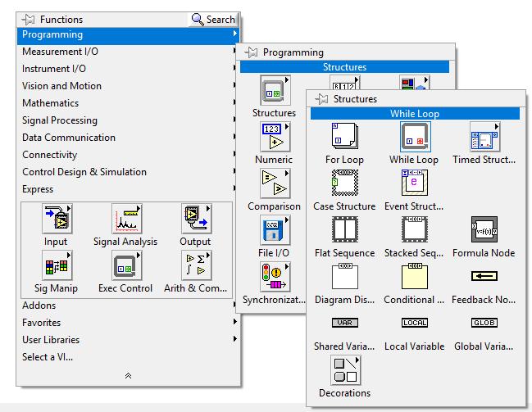
Task: Pin the Structures palette with thumbtack
Action: point(321,99)
